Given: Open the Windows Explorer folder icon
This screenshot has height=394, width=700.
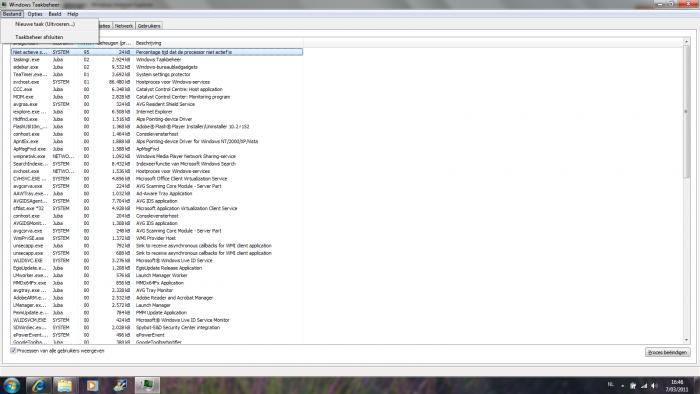Looking at the screenshot, I should [x=65, y=385].
